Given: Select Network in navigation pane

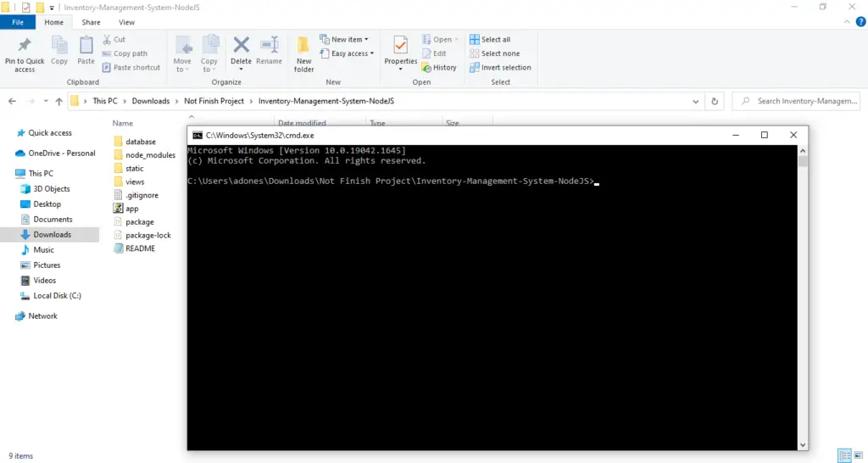Looking at the screenshot, I should pos(36,315).
